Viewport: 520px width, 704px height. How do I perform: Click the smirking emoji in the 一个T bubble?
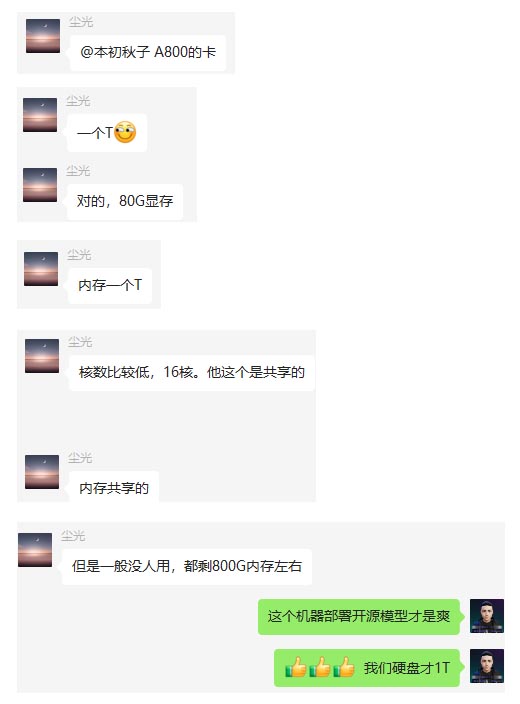tap(125, 132)
